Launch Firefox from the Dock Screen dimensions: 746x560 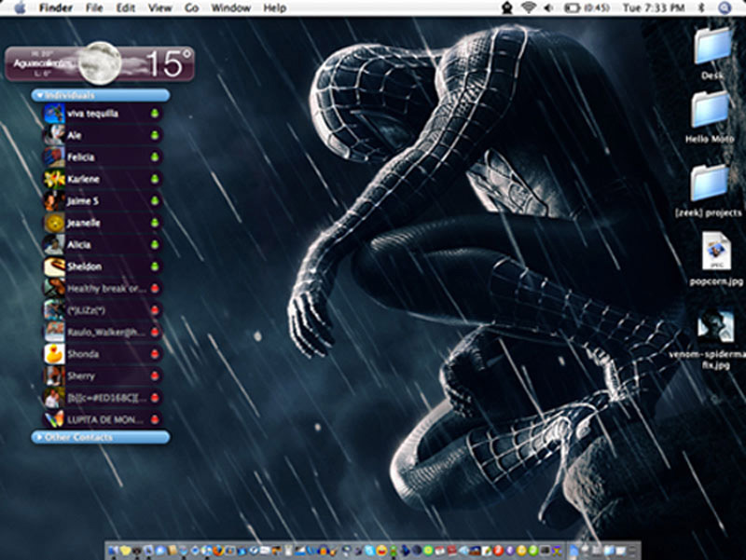coord(218,551)
